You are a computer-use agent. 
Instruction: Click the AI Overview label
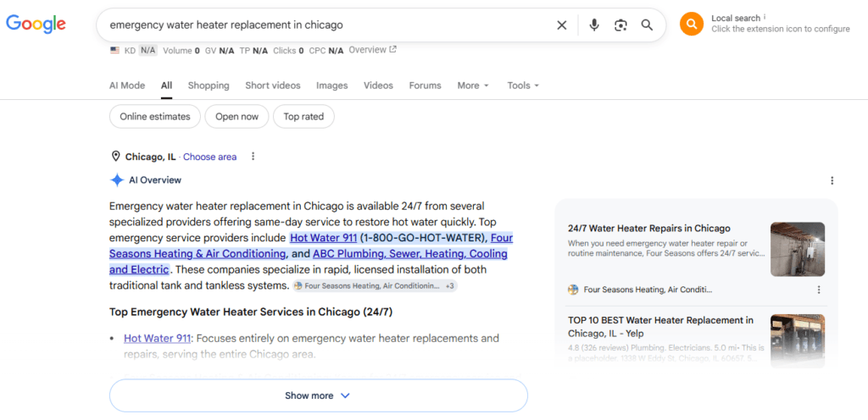(x=155, y=180)
